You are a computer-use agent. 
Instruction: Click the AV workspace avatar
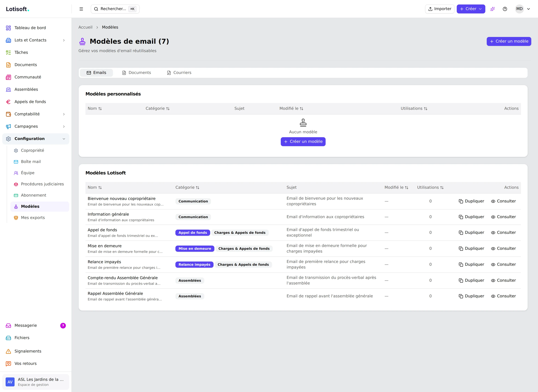pyautogui.click(x=10, y=382)
